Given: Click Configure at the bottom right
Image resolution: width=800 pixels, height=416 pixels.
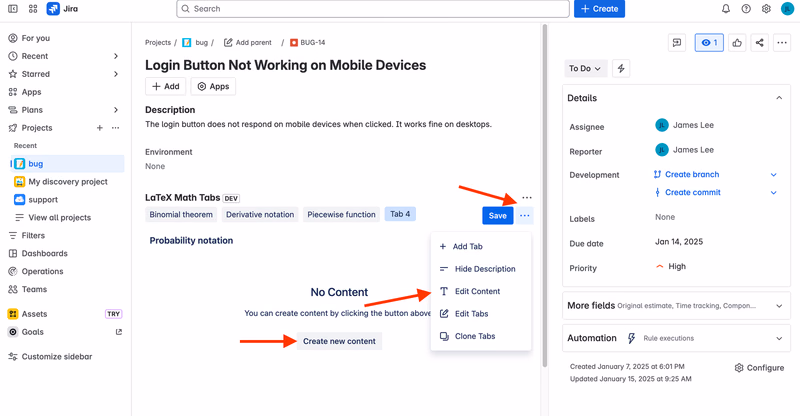Looking at the screenshot, I should pyautogui.click(x=759, y=368).
